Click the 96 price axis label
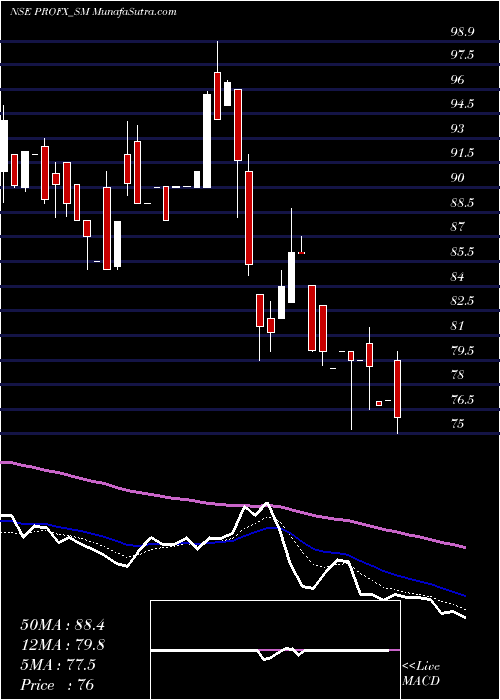Image resolution: width=500 pixels, height=700 pixels. pyautogui.click(x=459, y=79)
